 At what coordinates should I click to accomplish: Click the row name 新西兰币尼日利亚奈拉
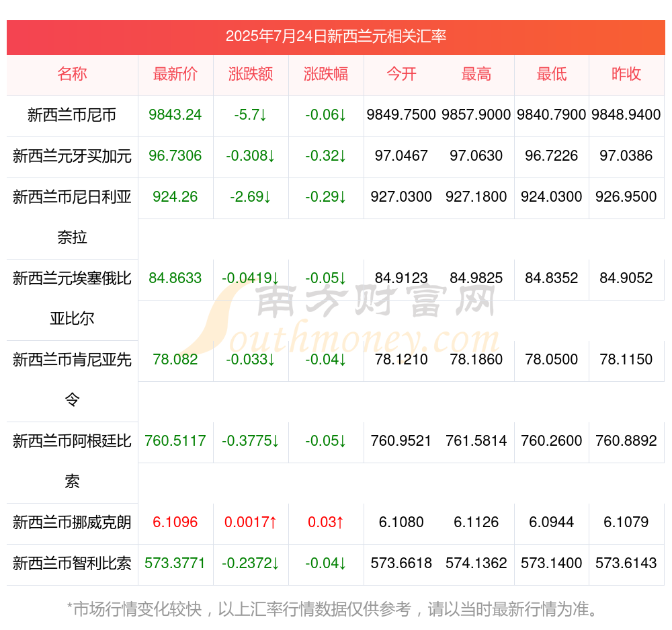pos(72,217)
